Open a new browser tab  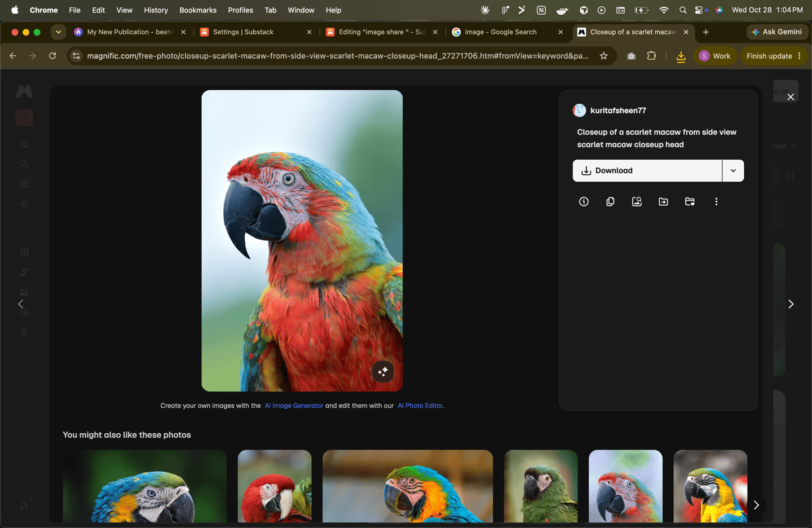(x=705, y=32)
